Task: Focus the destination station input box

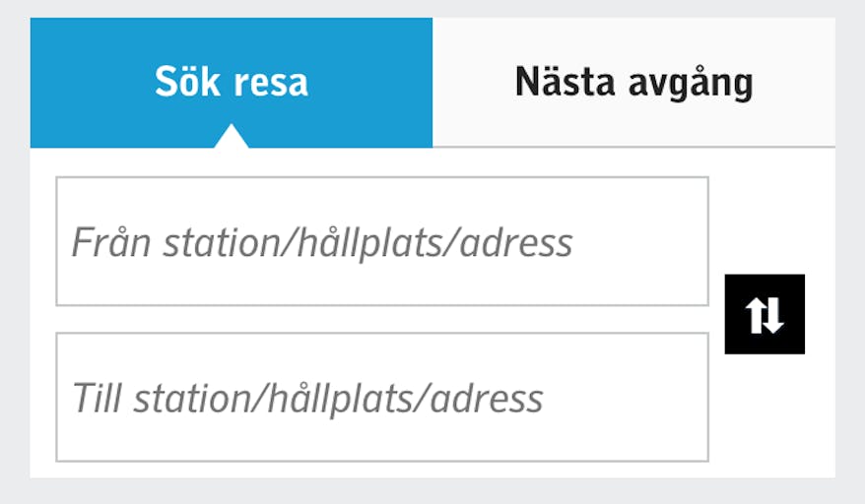Action: [382, 397]
